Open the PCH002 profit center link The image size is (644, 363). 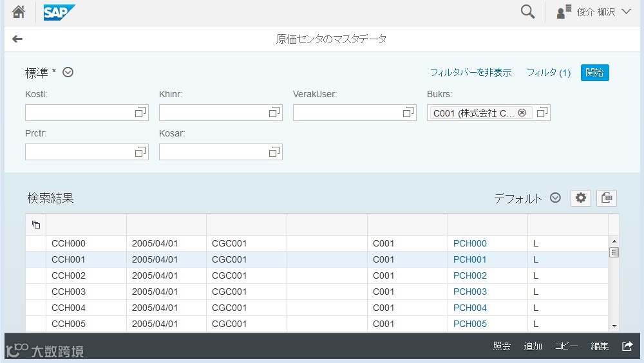point(470,275)
